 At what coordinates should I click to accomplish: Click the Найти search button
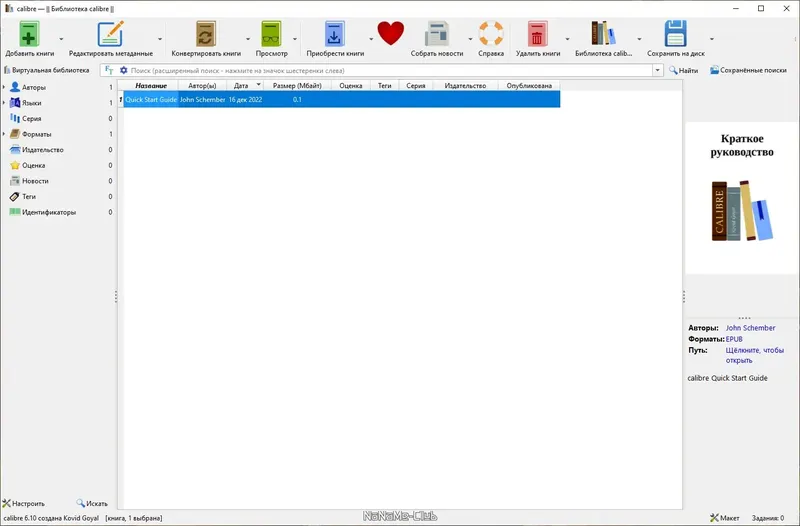pyautogui.click(x=683, y=70)
